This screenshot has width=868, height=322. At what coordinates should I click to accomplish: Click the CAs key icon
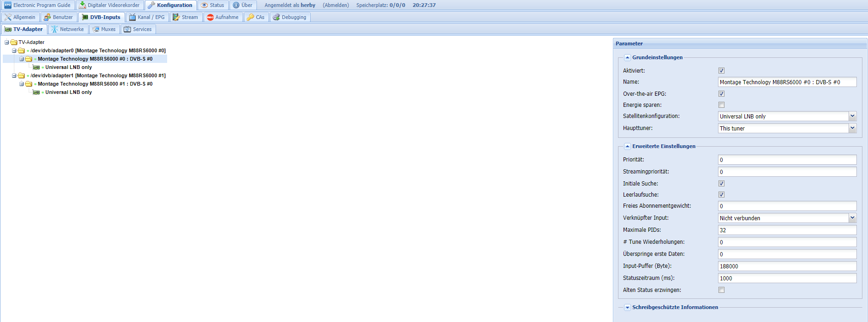tap(250, 17)
